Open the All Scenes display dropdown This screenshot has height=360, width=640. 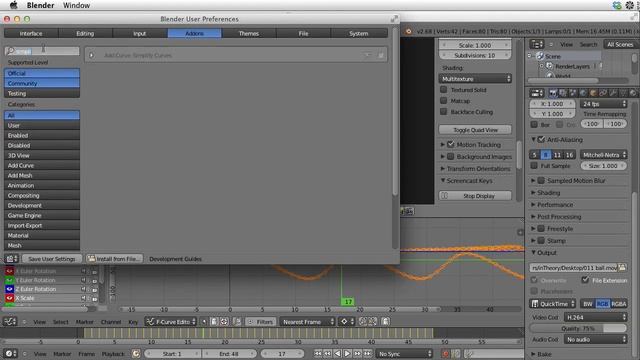click(x=620, y=44)
